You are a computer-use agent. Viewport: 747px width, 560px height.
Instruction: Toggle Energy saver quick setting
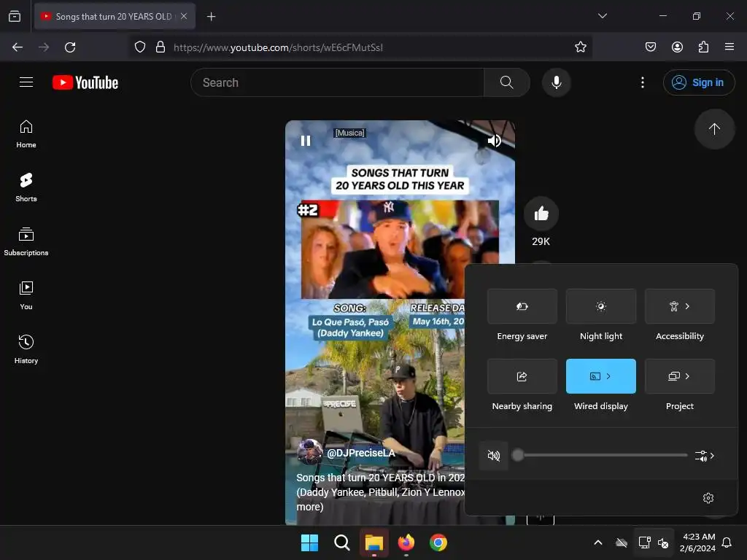click(522, 306)
